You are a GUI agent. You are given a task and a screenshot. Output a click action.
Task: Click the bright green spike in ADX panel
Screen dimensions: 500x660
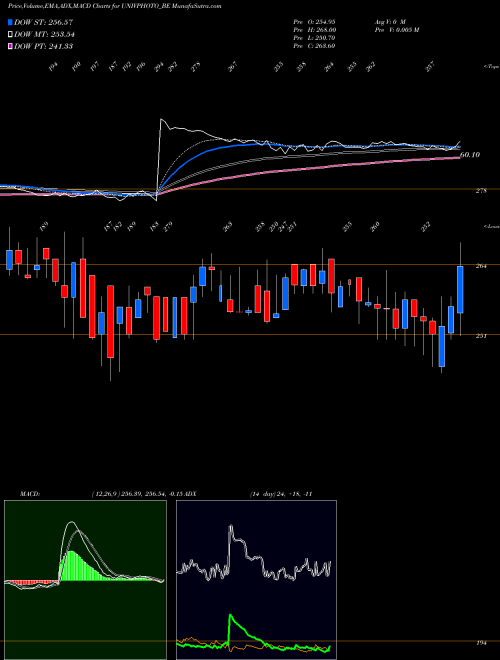231,616
